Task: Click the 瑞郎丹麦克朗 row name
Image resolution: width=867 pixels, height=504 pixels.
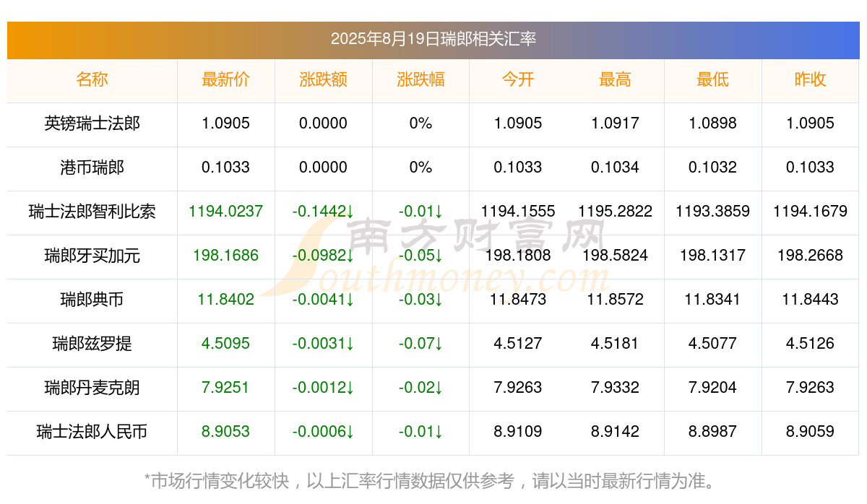Action: coord(92,388)
